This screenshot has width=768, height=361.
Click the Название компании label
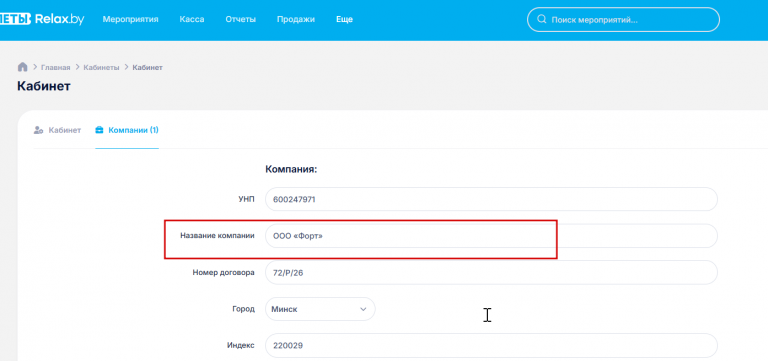217,236
